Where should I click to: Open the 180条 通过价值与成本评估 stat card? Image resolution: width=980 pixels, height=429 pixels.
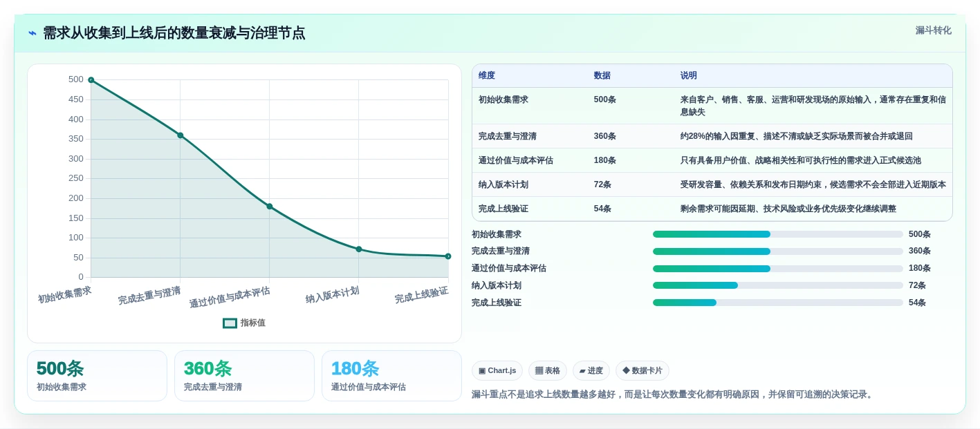pos(391,376)
